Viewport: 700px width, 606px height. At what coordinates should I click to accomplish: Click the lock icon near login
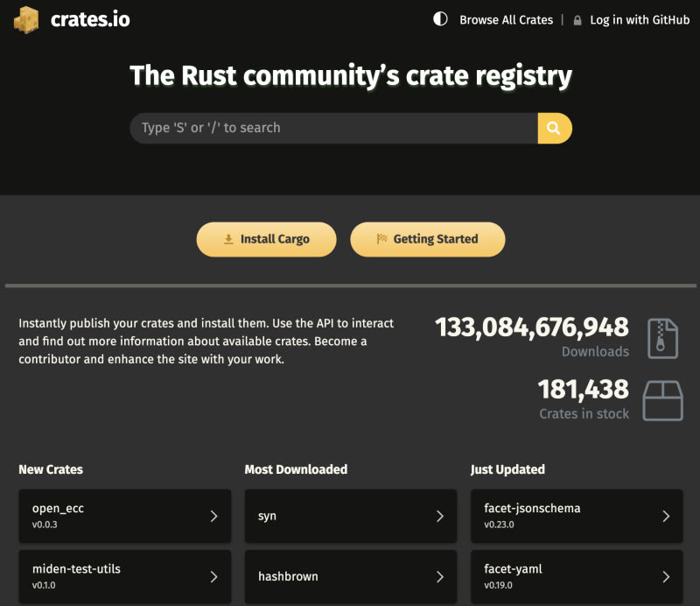click(x=577, y=20)
